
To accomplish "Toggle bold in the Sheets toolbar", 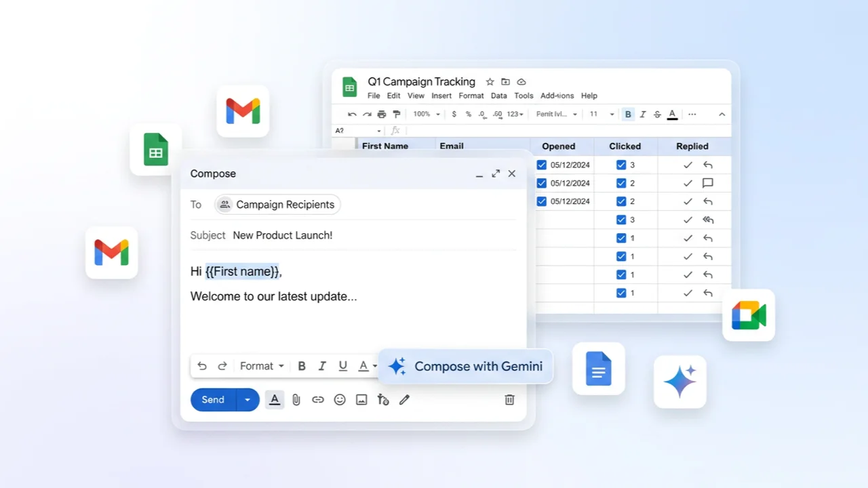I will tap(628, 115).
